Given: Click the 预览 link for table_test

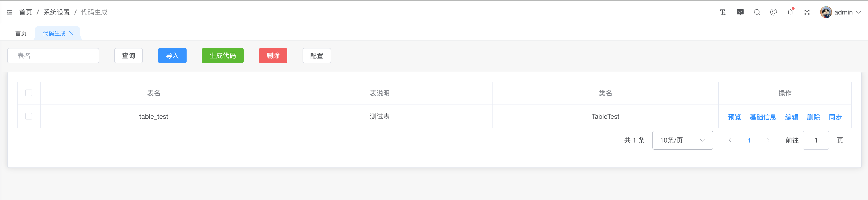Looking at the screenshot, I should click(735, 117).
